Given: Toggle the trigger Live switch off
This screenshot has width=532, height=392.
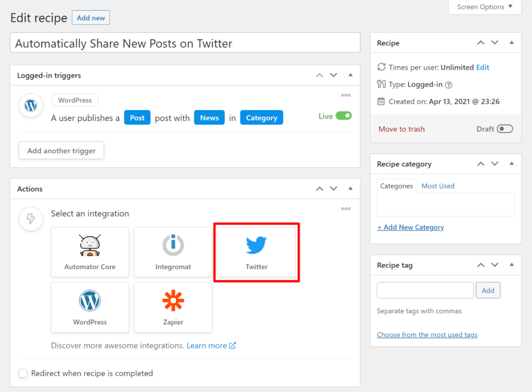Looking at the screenshot, I should pos(344,116).
